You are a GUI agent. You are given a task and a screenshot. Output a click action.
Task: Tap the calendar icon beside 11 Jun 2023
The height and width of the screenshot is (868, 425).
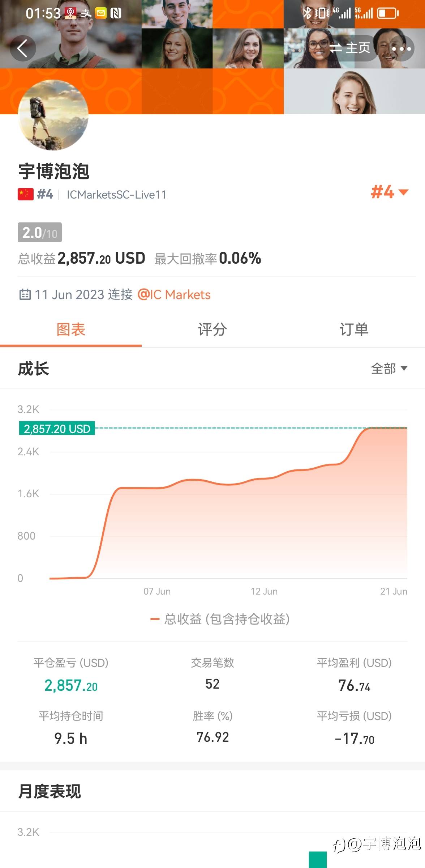click(25, 294)
